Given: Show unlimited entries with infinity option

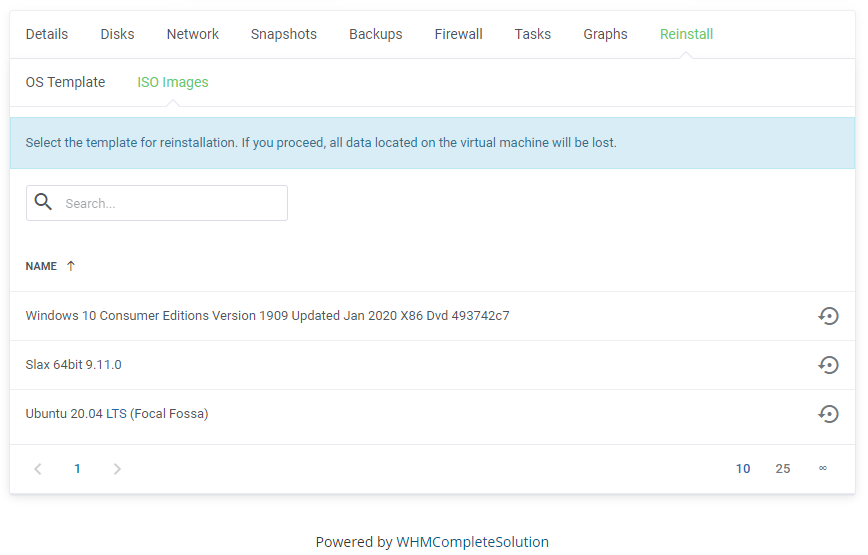Looking at the screenshot, I should pos(823,469).
